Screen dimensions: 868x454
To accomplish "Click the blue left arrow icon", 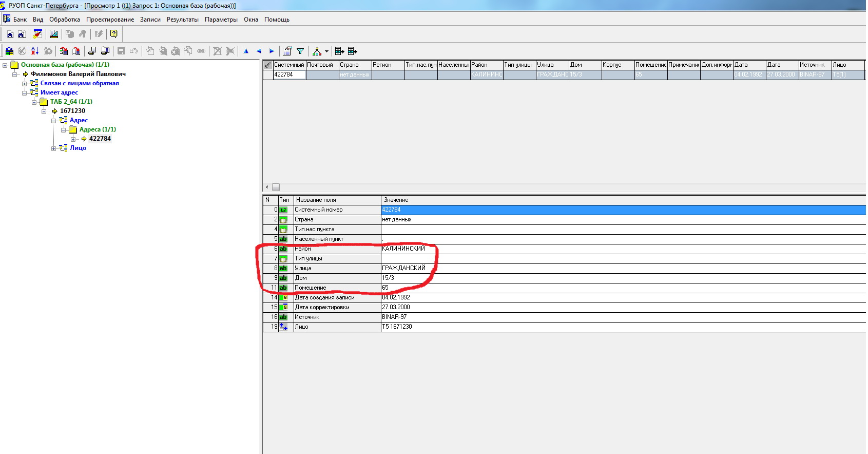I will tap(259, 51).
